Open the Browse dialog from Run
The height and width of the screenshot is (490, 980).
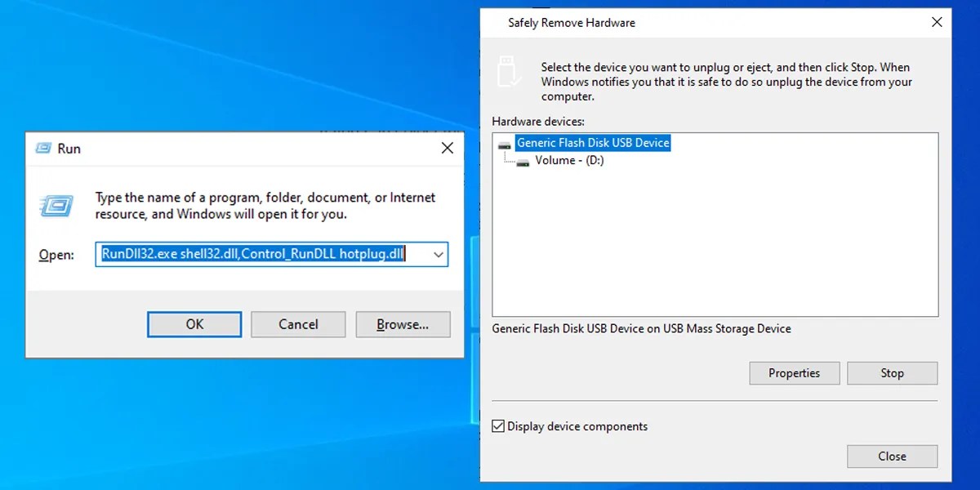point(403,324)
